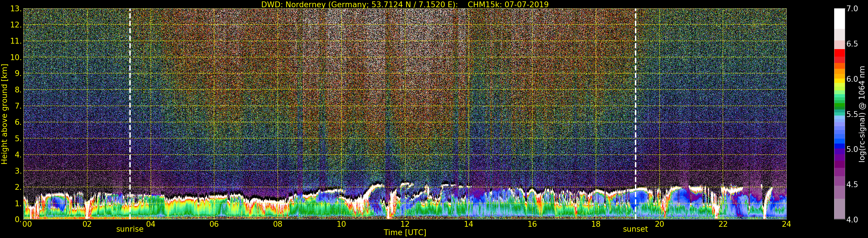Click the '7.0' tick label on the colorbar

[852, 9]
